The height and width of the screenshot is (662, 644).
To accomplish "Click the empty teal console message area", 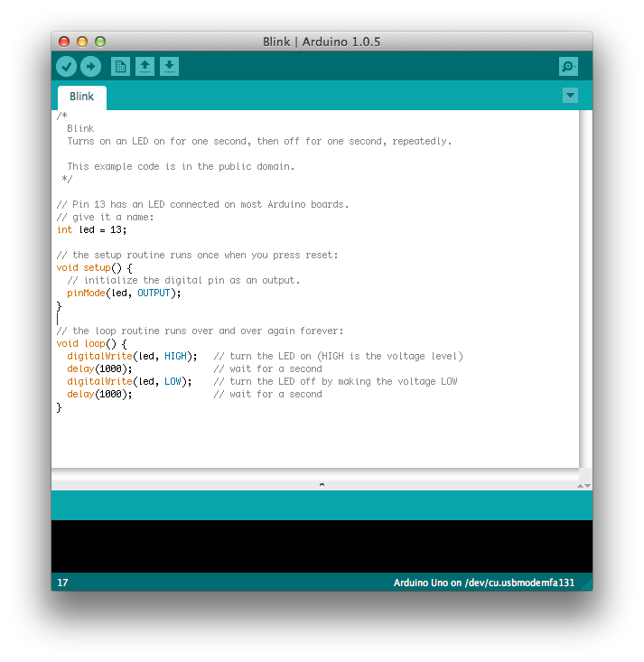I will [x=322, y=505].
